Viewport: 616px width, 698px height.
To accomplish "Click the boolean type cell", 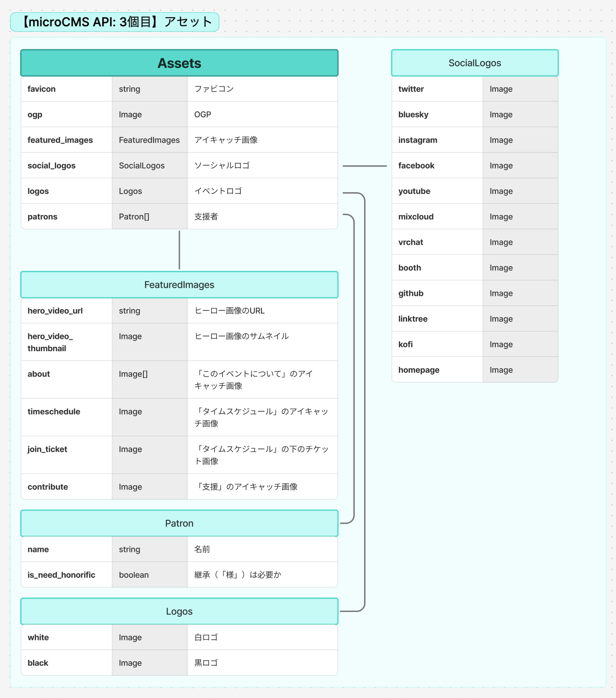I will (150, 575).
